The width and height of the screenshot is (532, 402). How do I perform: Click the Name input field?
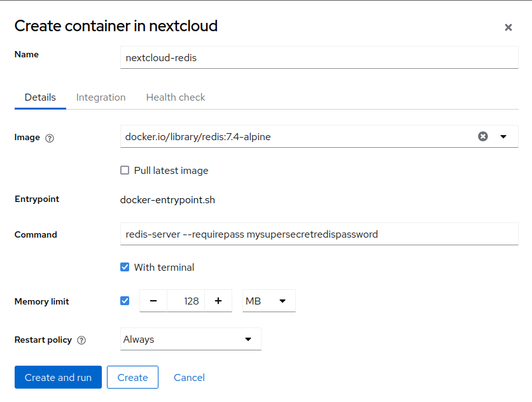tap(319, 57)
